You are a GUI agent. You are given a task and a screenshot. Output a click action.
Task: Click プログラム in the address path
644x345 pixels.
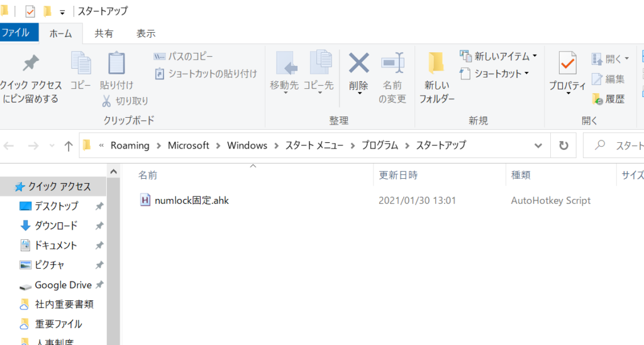[x=380, y=145]
